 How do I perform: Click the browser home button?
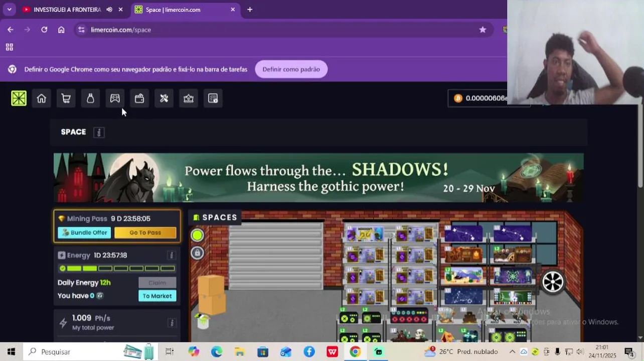coord(61,30)
